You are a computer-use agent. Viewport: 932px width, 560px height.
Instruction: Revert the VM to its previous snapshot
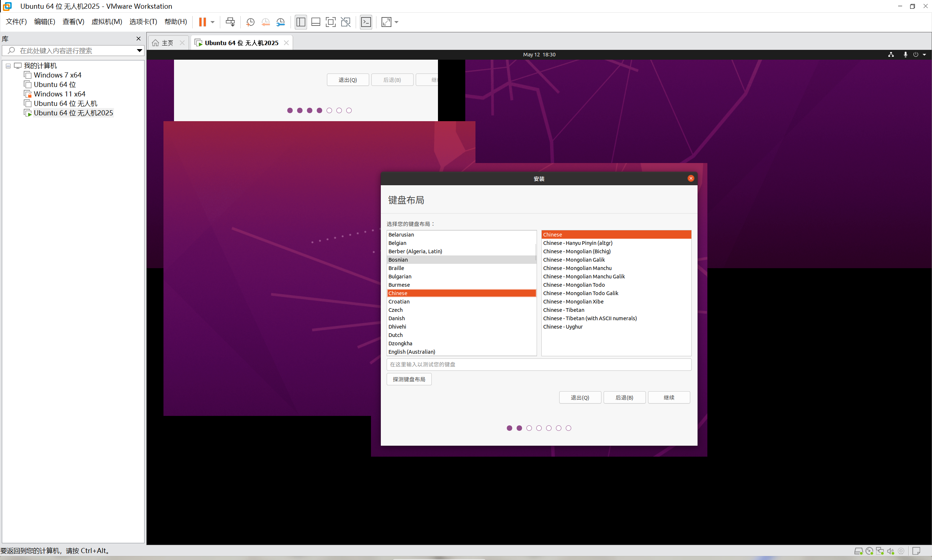[265, 22]
